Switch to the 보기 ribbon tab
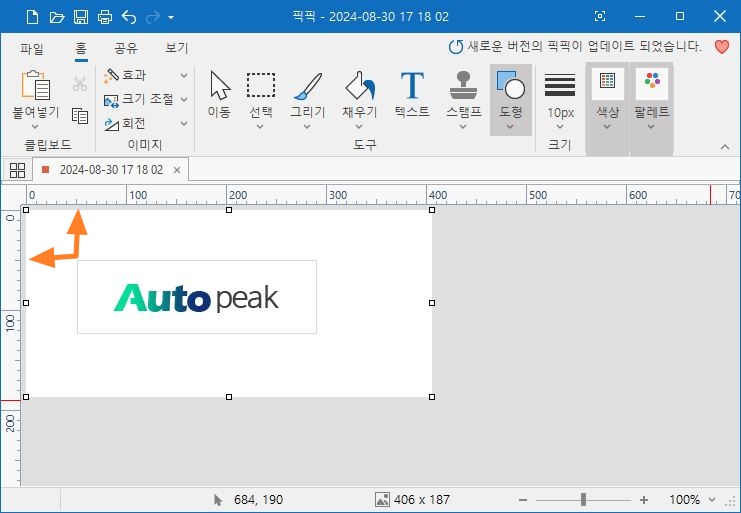This screenshot has width=741, height=513. pos(177,48)
